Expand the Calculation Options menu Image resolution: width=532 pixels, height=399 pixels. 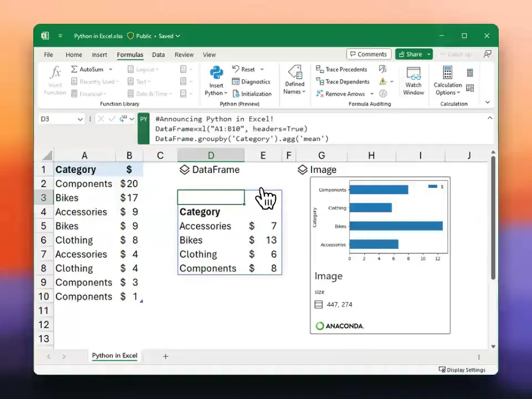448,81
